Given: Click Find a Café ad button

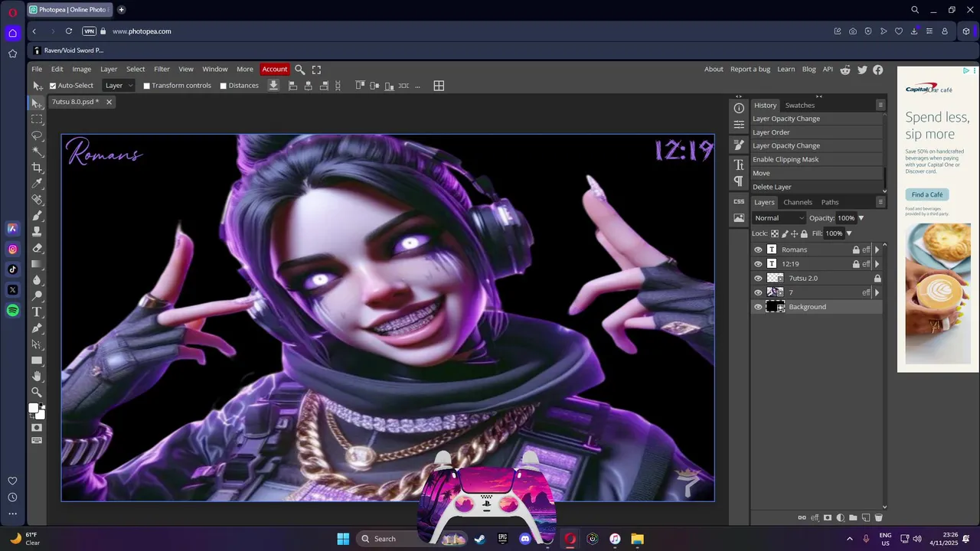Looking at the screenshot, I should pos(927,194).
